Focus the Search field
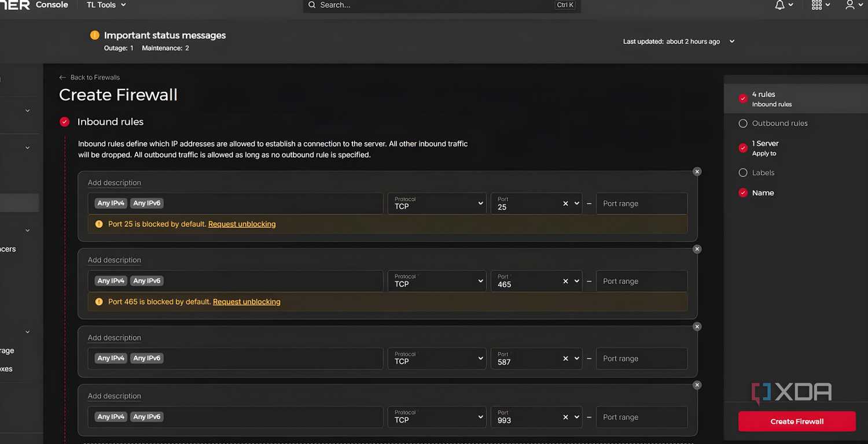The image size is (868, 444). (442, 5)
